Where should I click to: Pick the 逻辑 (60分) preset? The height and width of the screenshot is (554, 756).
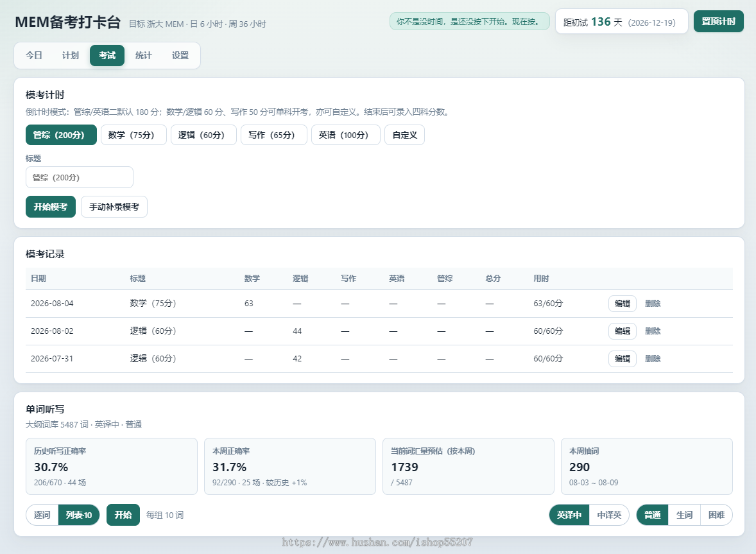(x=204, y=135)
